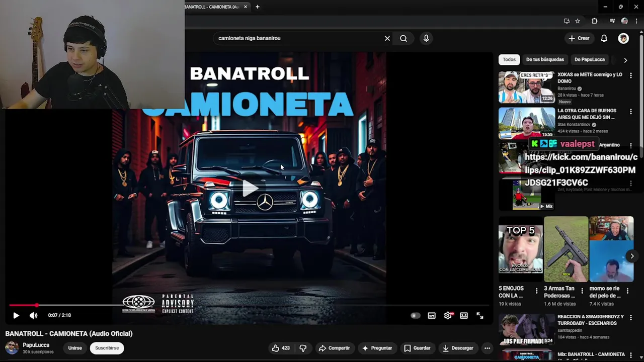Click the Crear button
Viewport: 644px width, 362px height.
pyautogui.click(x=579, y=38)
